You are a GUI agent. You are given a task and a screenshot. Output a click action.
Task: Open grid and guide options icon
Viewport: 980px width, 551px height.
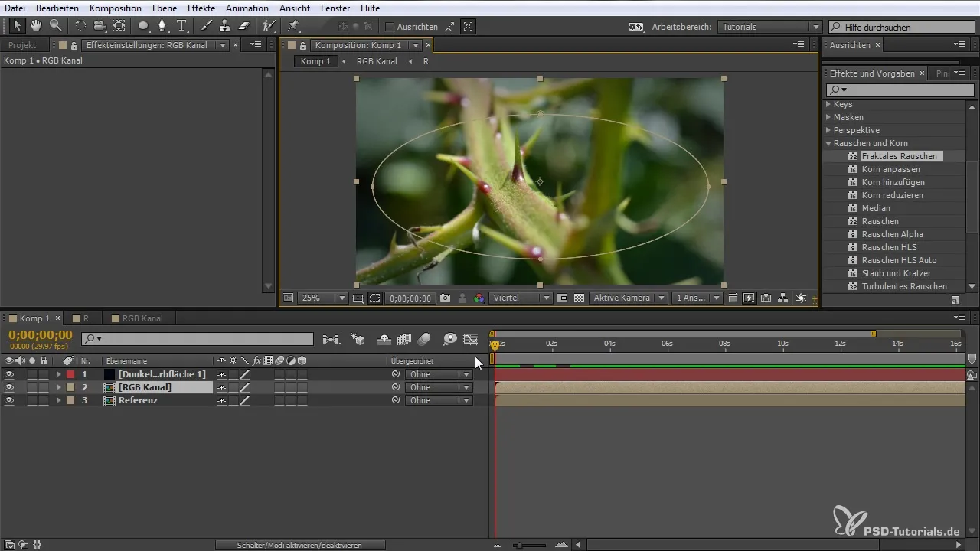(358, 298)
